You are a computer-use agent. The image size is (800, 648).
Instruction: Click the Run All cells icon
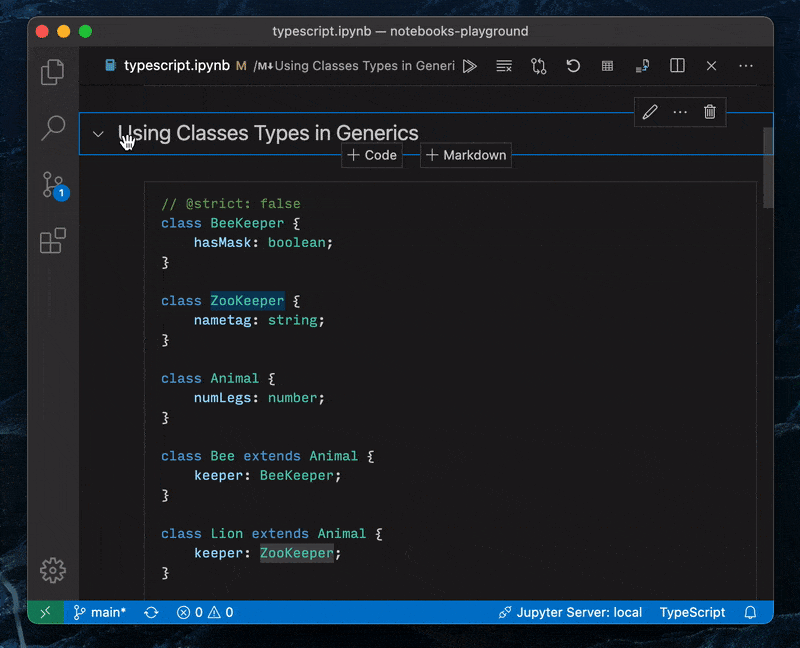[470, 66]
